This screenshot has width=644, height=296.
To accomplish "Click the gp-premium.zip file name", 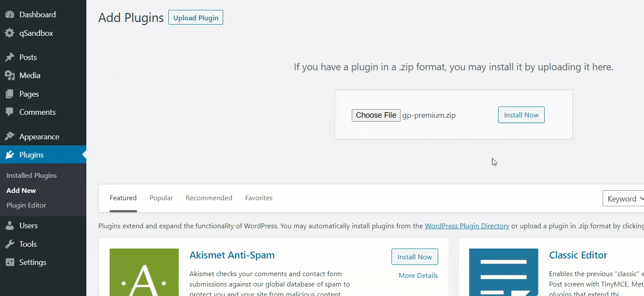I will click(429, 115).
